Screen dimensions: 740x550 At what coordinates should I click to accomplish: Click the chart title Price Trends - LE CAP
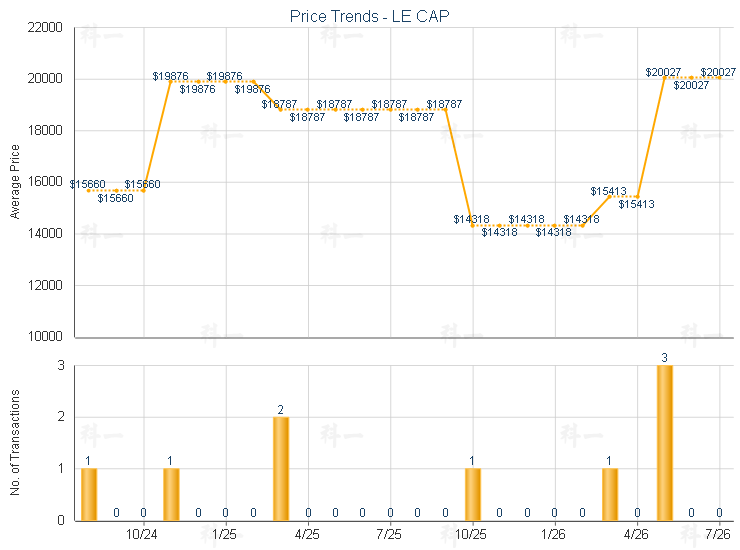tap(370, 16)
